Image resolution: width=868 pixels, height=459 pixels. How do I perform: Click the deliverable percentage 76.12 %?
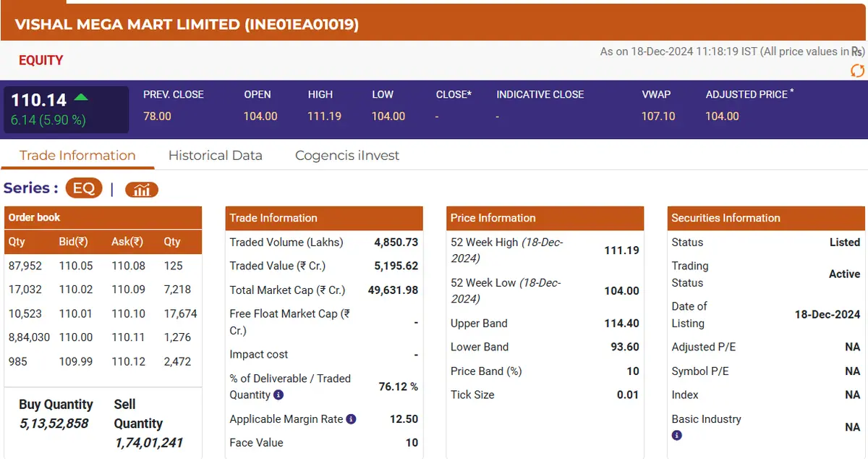click(x=399, y=387)
